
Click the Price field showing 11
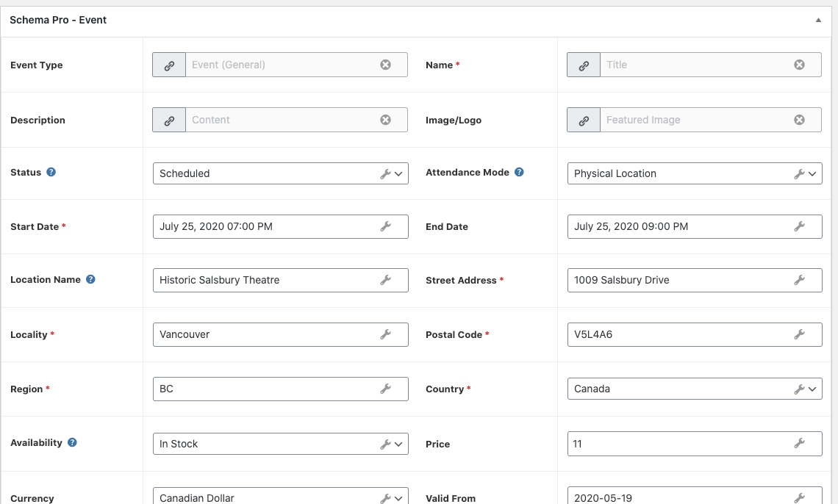tap(679, 444)
